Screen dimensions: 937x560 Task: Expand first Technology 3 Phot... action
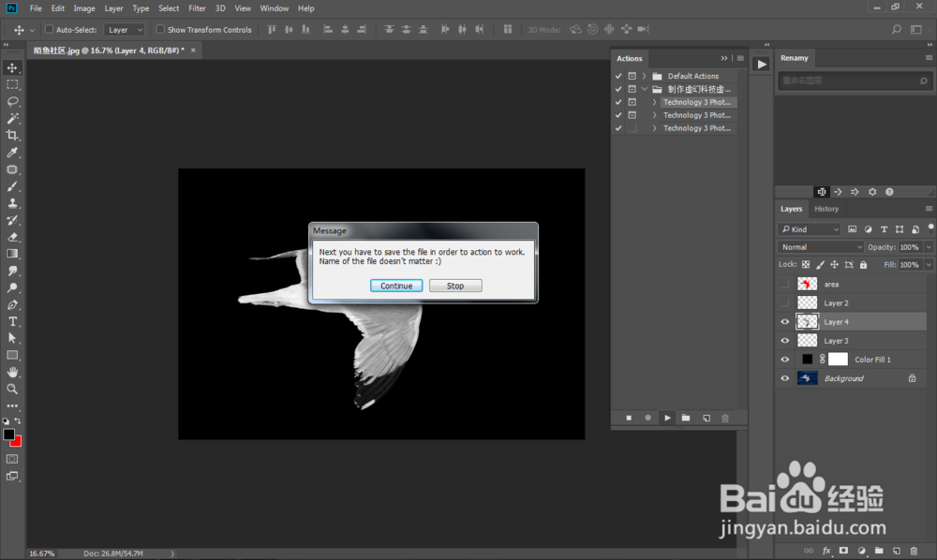pyautogui.click(x=654, y=102)
